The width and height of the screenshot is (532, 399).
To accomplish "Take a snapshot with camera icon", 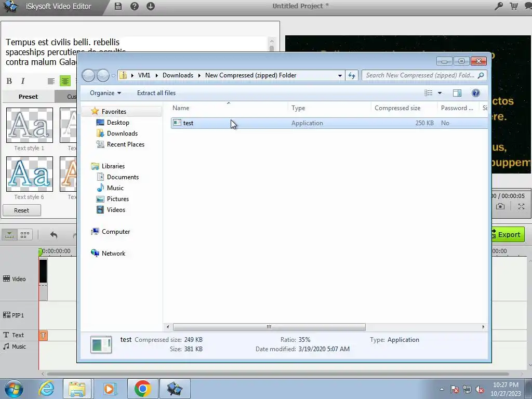I will pos(500,206).
